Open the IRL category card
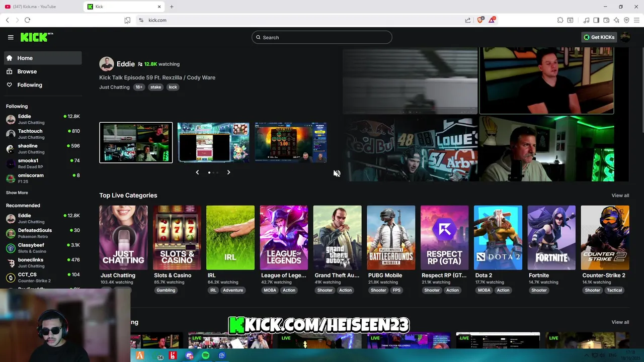This screenshot has height=362, width=644. 230,238
